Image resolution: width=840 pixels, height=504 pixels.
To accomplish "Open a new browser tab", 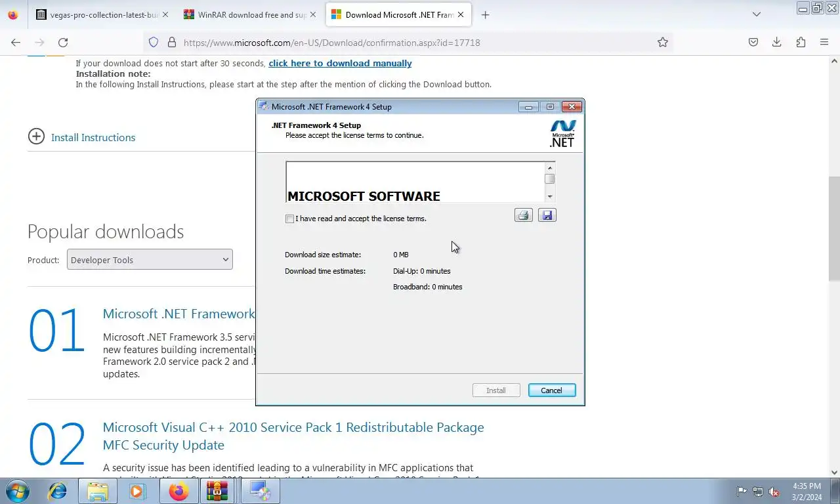I will (x=485, y=14).
